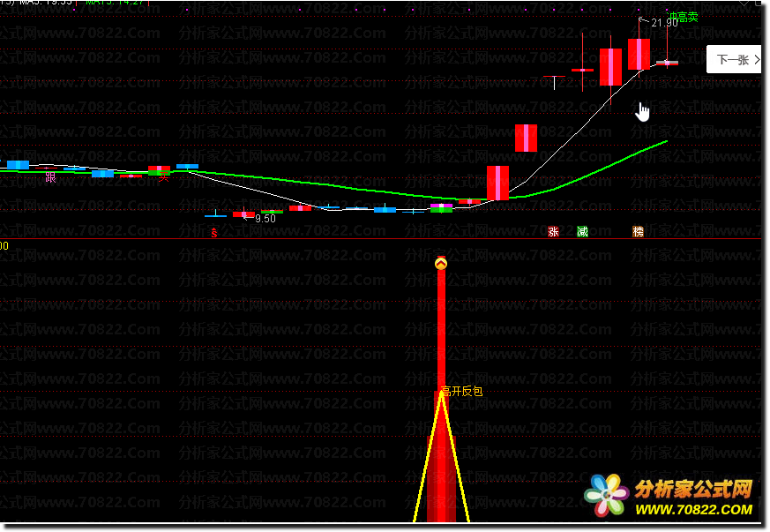The width and height of the screenshot is (770, 532).
Task: Click the orange 榜 badge marker
Action: (x=638, y=231)
